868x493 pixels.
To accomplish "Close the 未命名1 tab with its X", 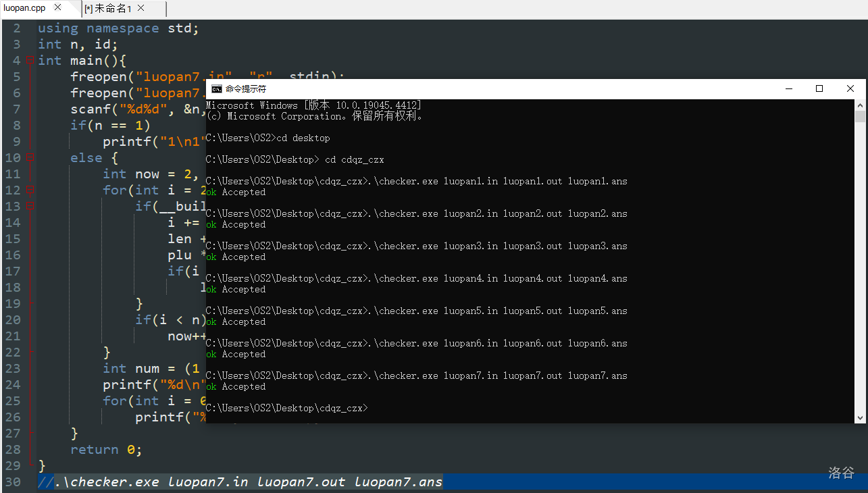I will 141,9.
